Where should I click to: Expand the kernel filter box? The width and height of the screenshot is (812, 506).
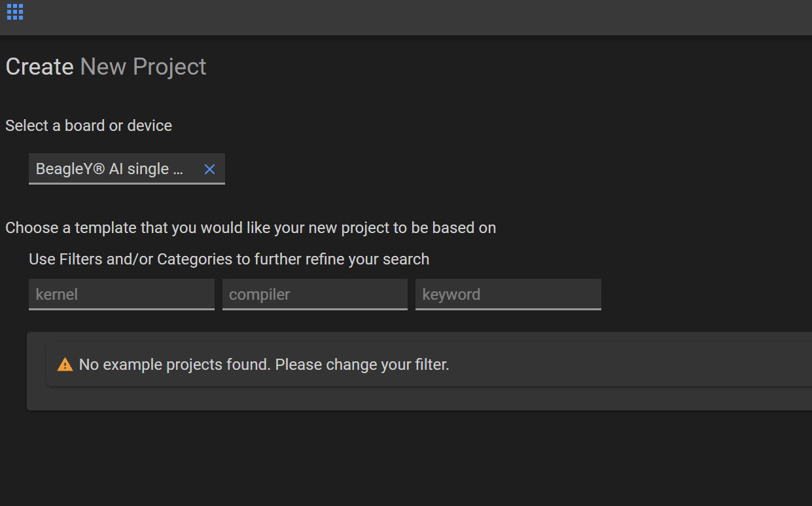pos(121,295)
